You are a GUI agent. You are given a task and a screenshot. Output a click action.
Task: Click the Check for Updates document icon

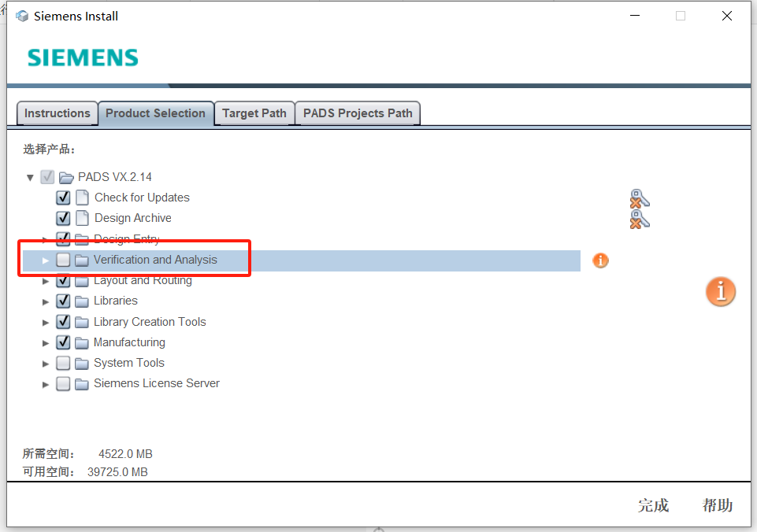(x=83, y=198)
